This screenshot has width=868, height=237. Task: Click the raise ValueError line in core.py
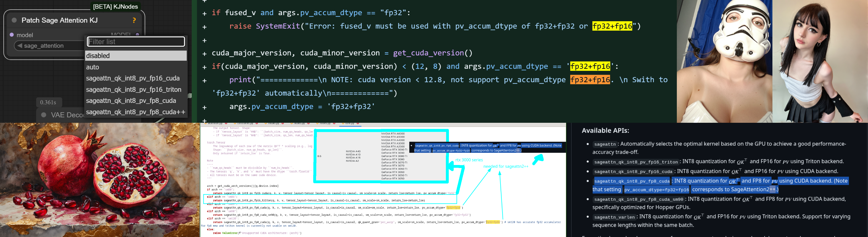[257, 233]
